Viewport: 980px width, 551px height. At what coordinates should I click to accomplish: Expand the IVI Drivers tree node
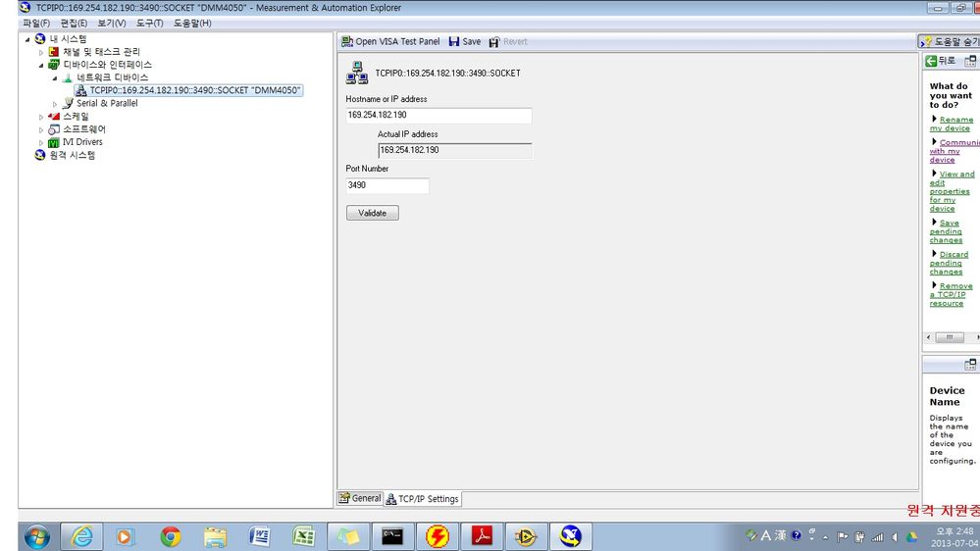tap(41, 143)
